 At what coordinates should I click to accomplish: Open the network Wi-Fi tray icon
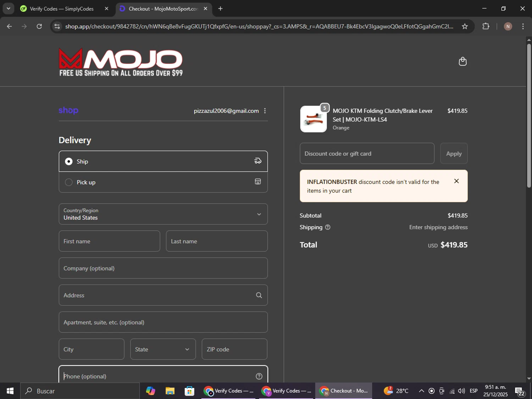click(452, 391)
